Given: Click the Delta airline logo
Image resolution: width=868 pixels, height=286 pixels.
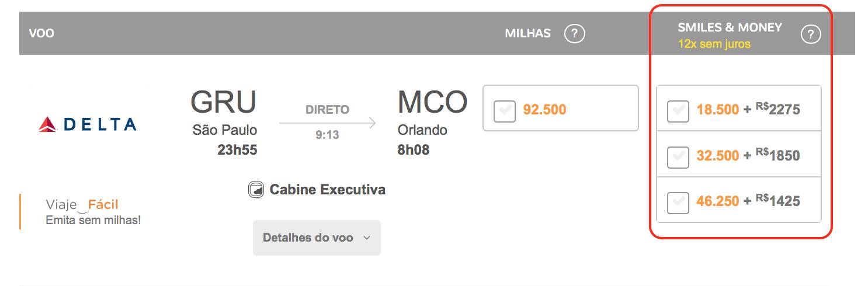Looking at the screenshot, I should 88,124.
